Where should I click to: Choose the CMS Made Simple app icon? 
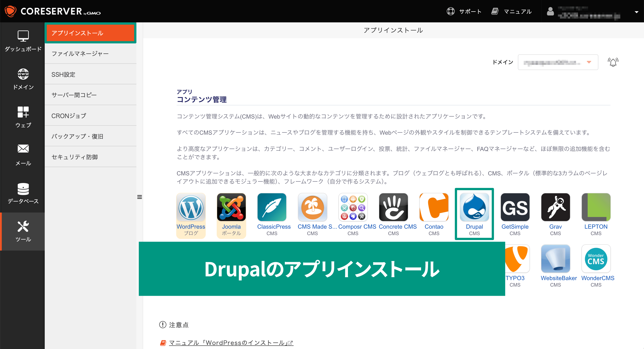313,207
